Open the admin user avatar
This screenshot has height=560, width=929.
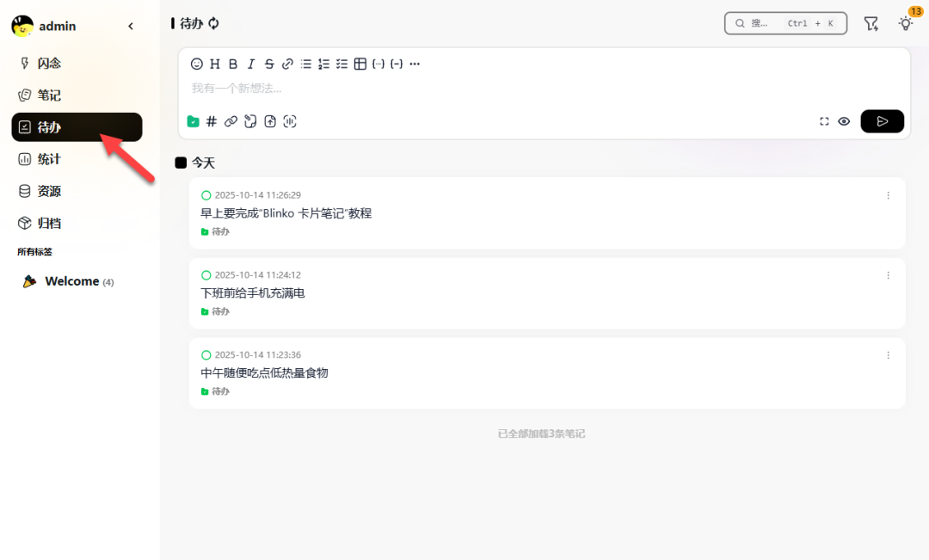[x=22, y=26]
